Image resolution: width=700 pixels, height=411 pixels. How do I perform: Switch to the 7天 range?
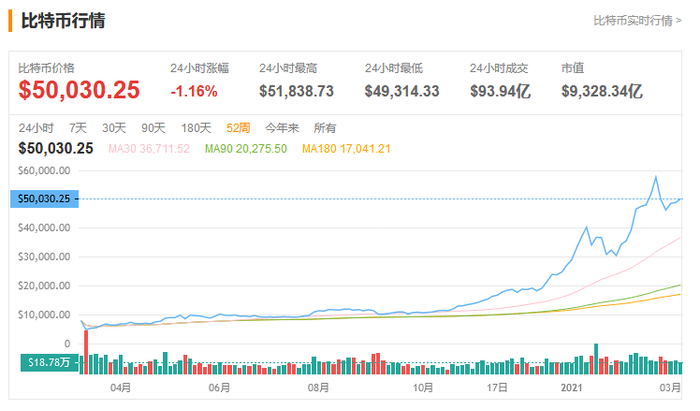[78, 128]
